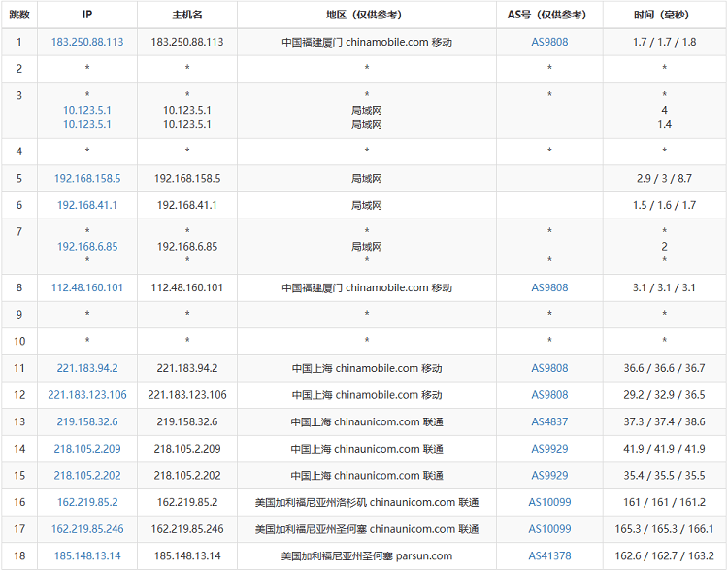Select the 跳数 column header
Screen dimensions: 728x572
click(x=19, y=15)
